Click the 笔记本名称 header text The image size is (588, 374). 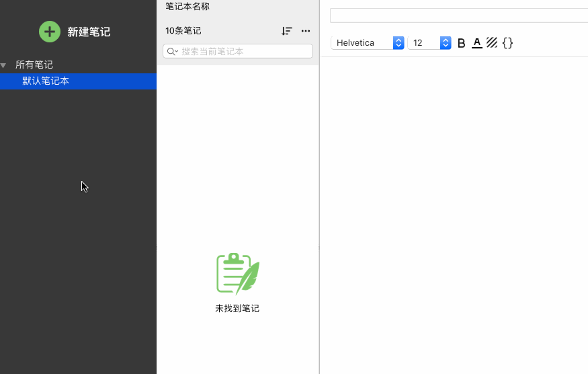coord(187,6)
